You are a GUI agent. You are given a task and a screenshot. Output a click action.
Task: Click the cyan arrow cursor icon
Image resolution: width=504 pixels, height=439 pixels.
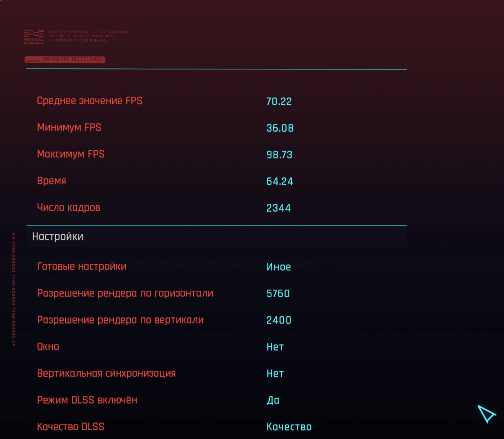[x=487, y=413]
